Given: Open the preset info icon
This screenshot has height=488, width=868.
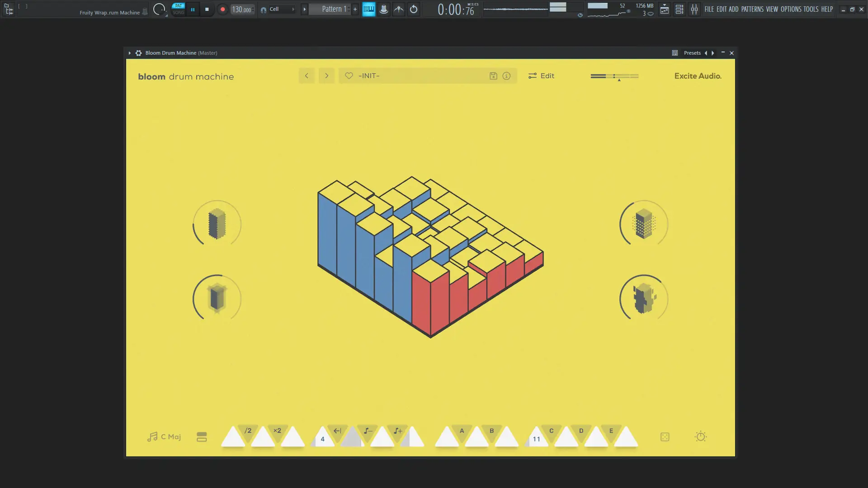Looking at the screenshot, I should point(506,76).
